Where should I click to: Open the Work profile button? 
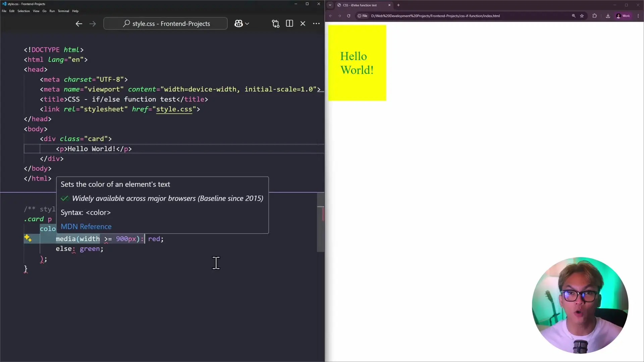click(x=623, y=16)
